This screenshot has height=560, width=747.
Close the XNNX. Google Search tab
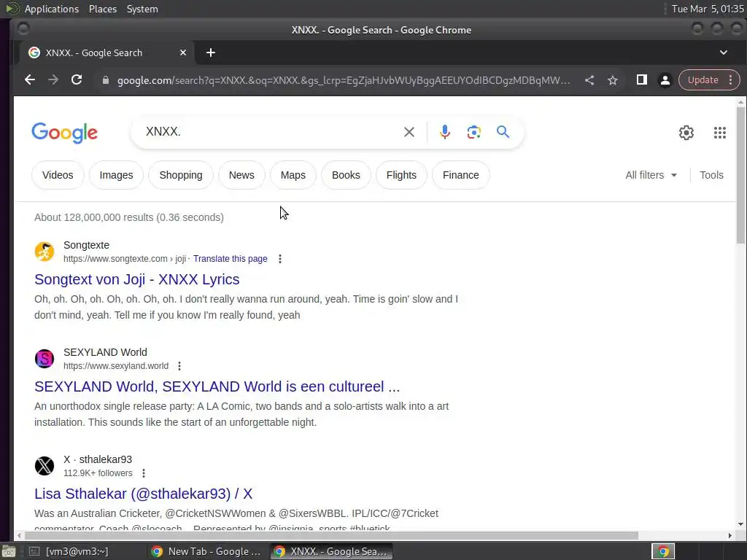183,52
